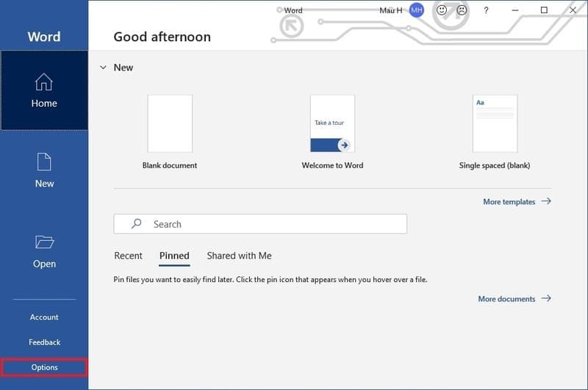Image resolution: width=588 pixels, height=390 pixels.
Task: Click the search magnifier icon
Action: click(x=136, y=224)
